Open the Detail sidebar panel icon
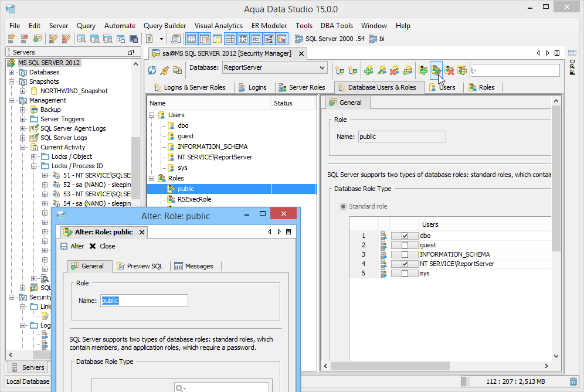 [x=572, y=53]
